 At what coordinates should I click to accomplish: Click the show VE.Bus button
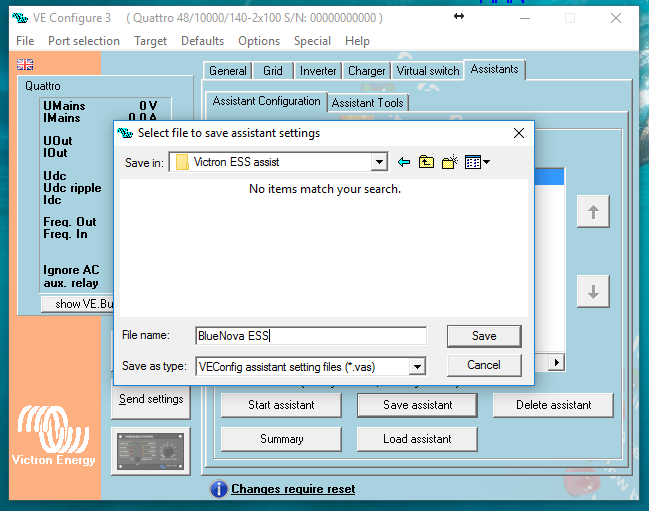77,304
